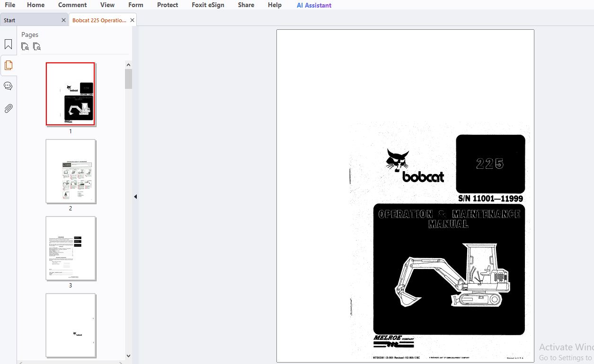Select page 2 thumbnail
The height and width of the screenshot is (364, 594).
[71, 171]
